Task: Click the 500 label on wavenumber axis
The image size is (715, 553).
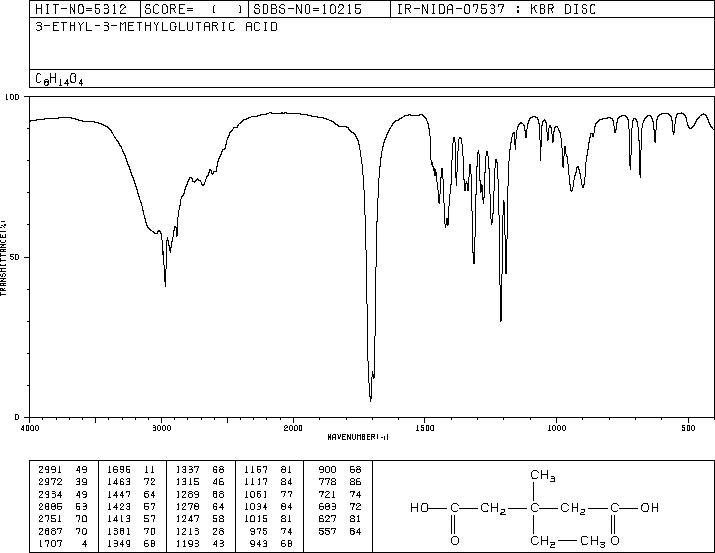Action: point(688,428)
